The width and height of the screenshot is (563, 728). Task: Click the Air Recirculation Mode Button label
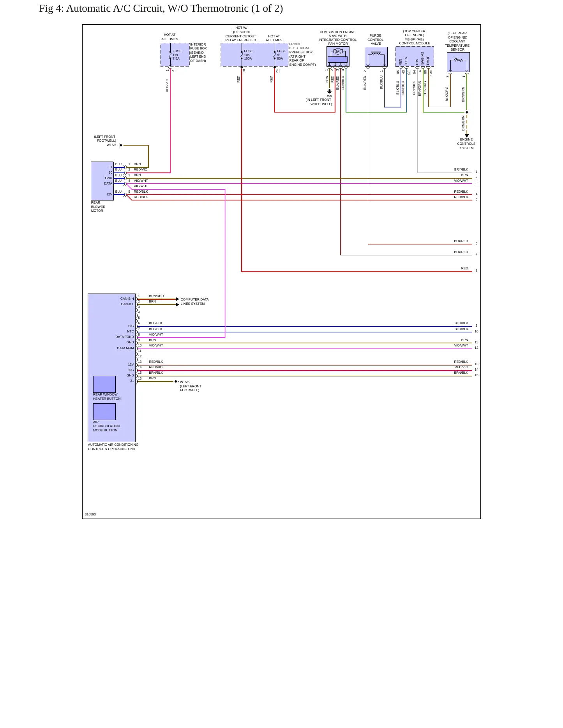[106, 426]
